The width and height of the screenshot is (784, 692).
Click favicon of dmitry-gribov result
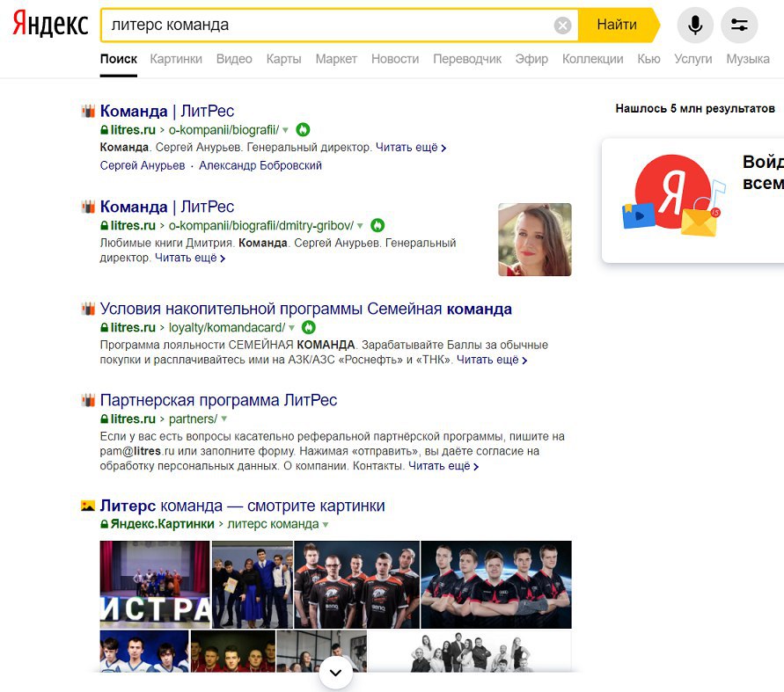tap(88, 207)
